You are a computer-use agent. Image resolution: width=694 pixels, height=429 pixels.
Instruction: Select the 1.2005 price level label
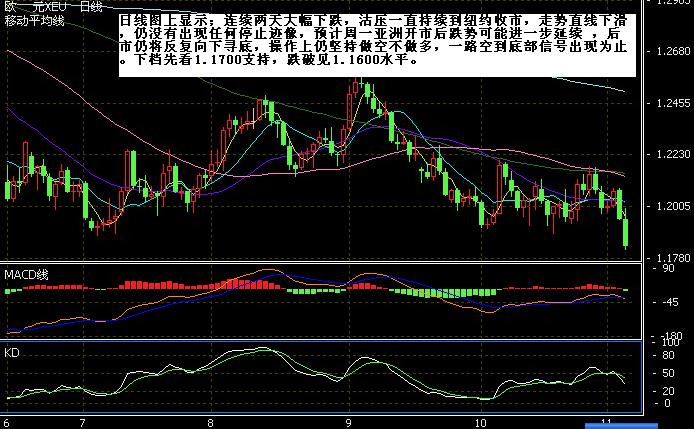coord(674,206)
